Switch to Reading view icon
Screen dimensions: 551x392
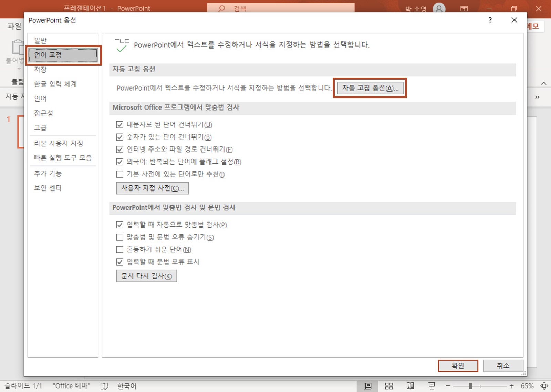coord(410,386)
